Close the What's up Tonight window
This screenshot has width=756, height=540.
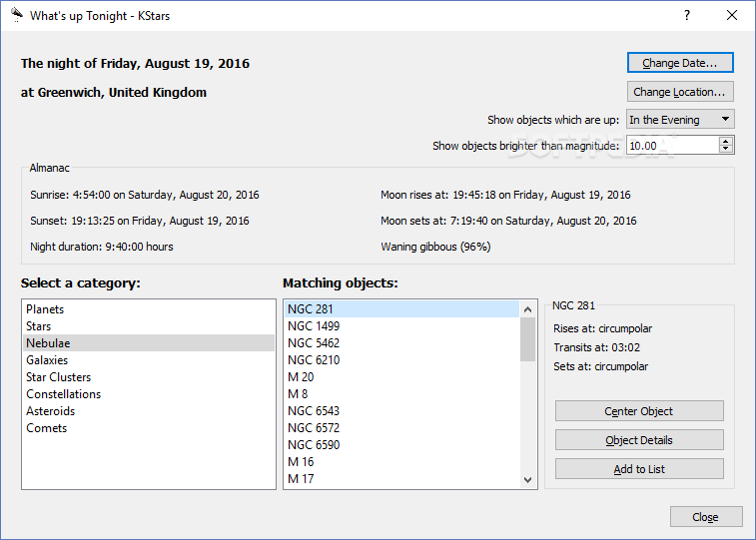coord(732,15)
